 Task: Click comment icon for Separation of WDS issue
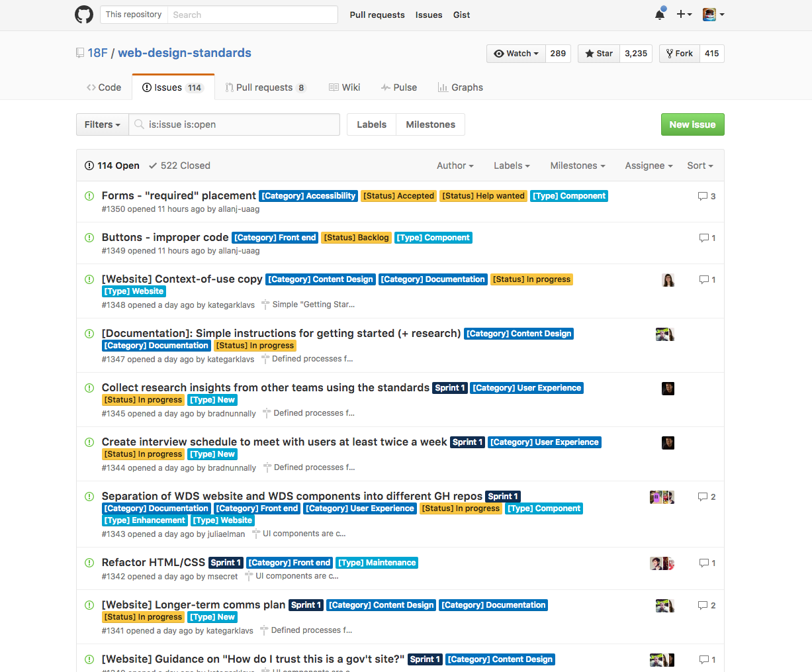coord(703,497)
